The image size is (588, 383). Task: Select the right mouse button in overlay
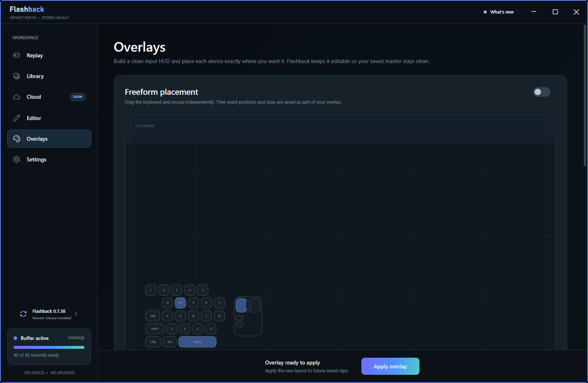(x=255, y=305)
